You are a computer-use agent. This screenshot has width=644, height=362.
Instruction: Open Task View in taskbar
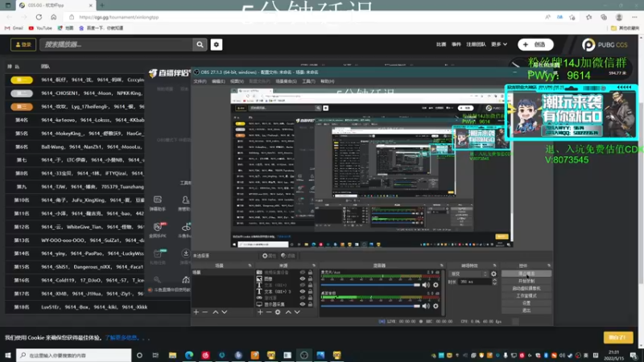coord(155,355)
